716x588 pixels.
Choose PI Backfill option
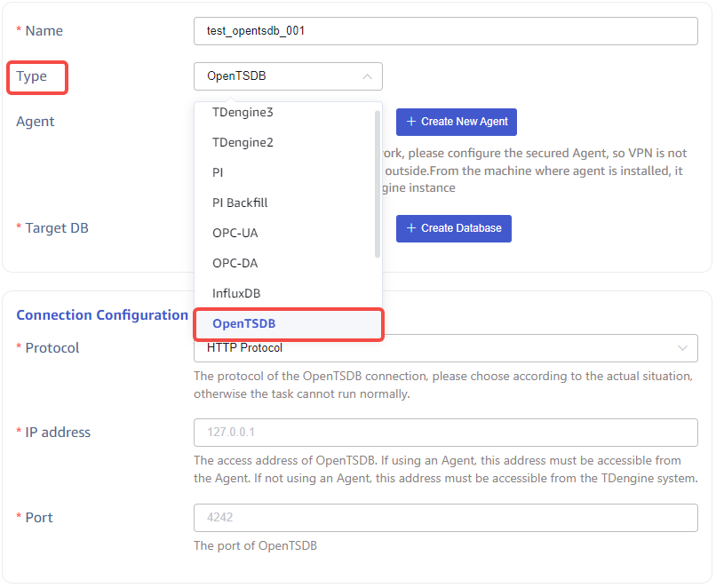point(240,203)
